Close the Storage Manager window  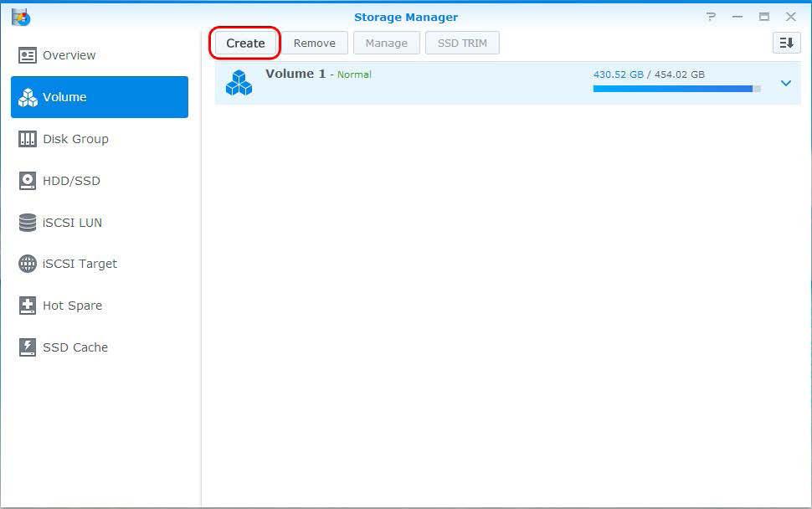coord(791,17)
